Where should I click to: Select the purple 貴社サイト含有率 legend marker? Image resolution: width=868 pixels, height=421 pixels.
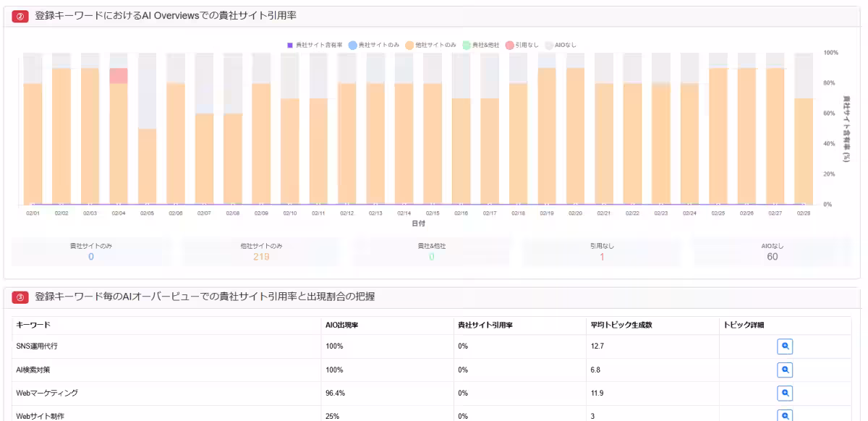click(290, 44)
